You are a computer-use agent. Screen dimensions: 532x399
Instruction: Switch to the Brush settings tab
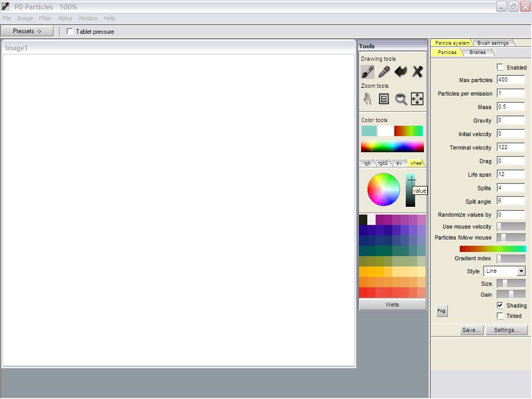point(493,43)
